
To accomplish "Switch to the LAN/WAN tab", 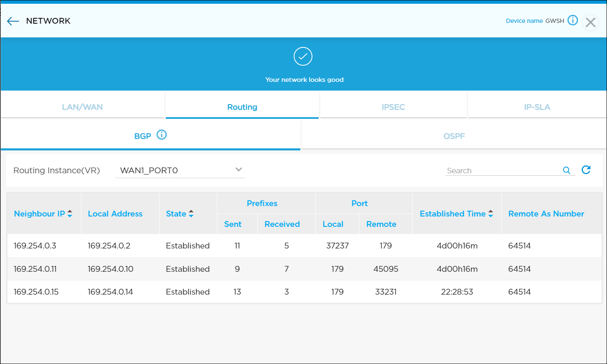I will click(x=82, y=107).
